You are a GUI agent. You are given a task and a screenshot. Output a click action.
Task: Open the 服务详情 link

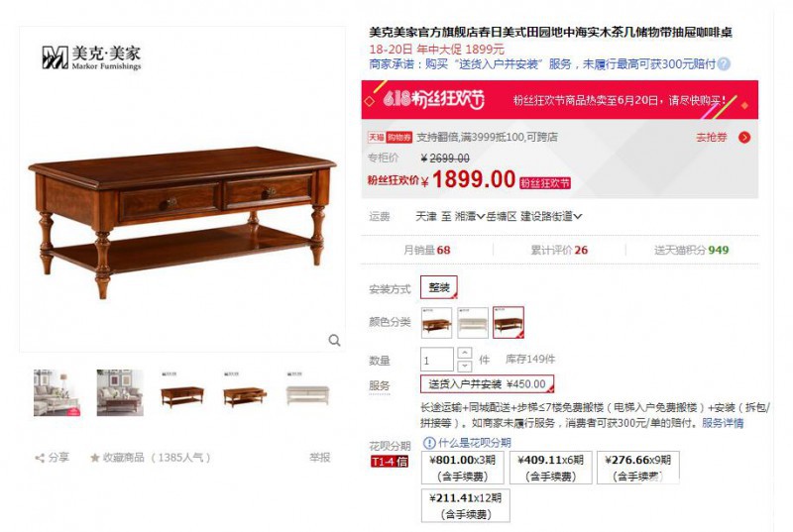pos(723,423)
